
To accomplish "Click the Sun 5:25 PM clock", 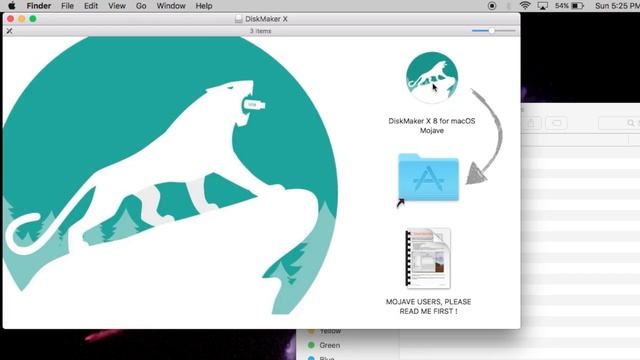I will (x=617, y=6).
